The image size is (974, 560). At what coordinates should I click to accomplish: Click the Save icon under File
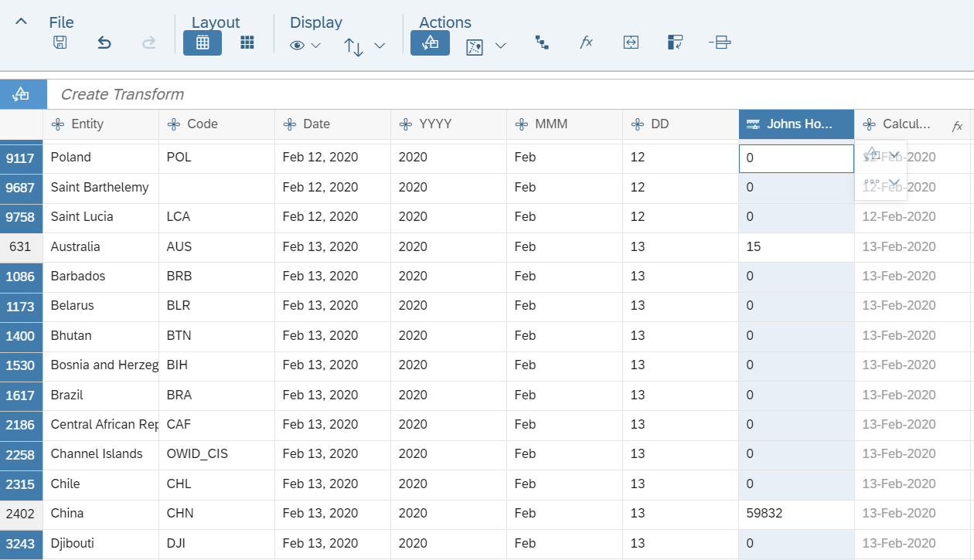60,43
